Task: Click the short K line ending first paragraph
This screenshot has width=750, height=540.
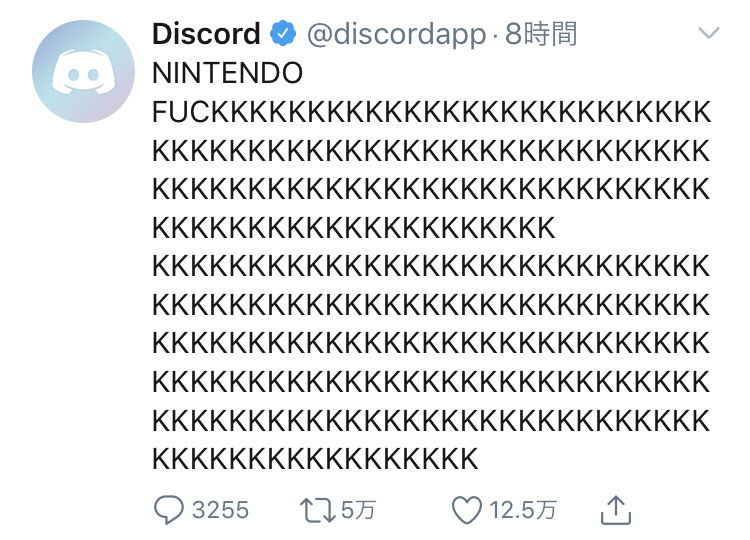Action: (354, 228)
